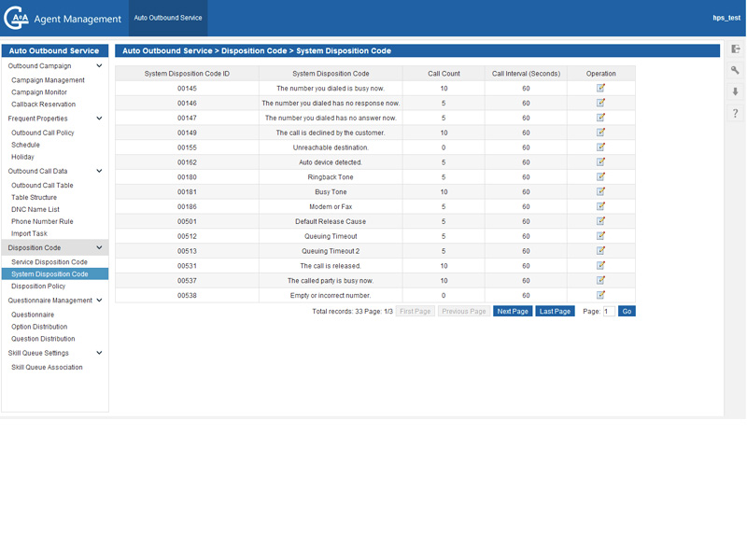
Task: Open help via question mark icon
Action: [x=736, y=114]
